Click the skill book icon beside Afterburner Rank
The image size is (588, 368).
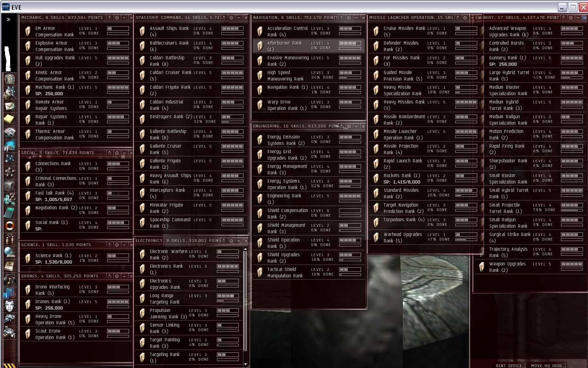pos(260,46)
